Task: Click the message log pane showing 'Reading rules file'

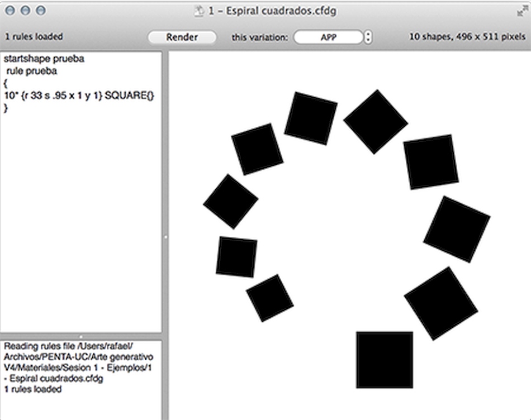Action: 80,380
